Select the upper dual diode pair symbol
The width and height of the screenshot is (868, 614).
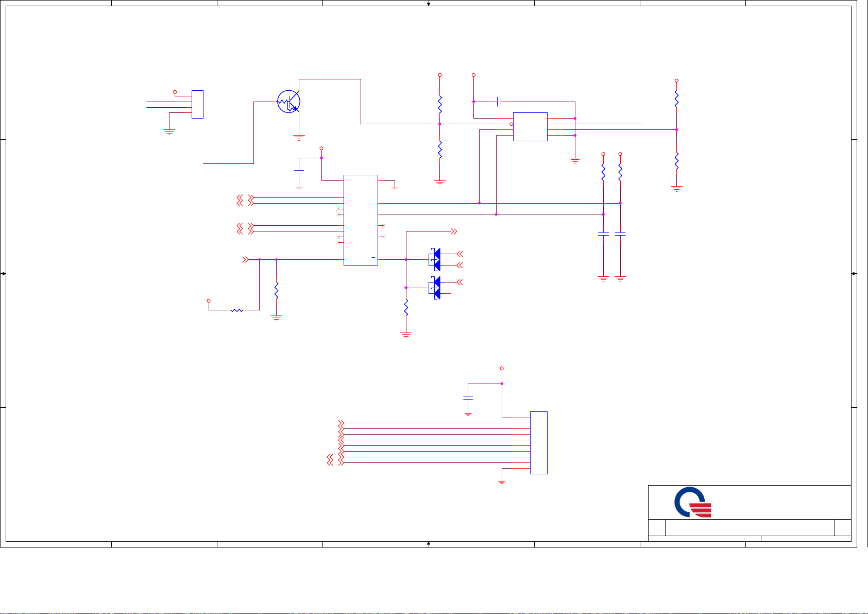click(x=434, y=259)
